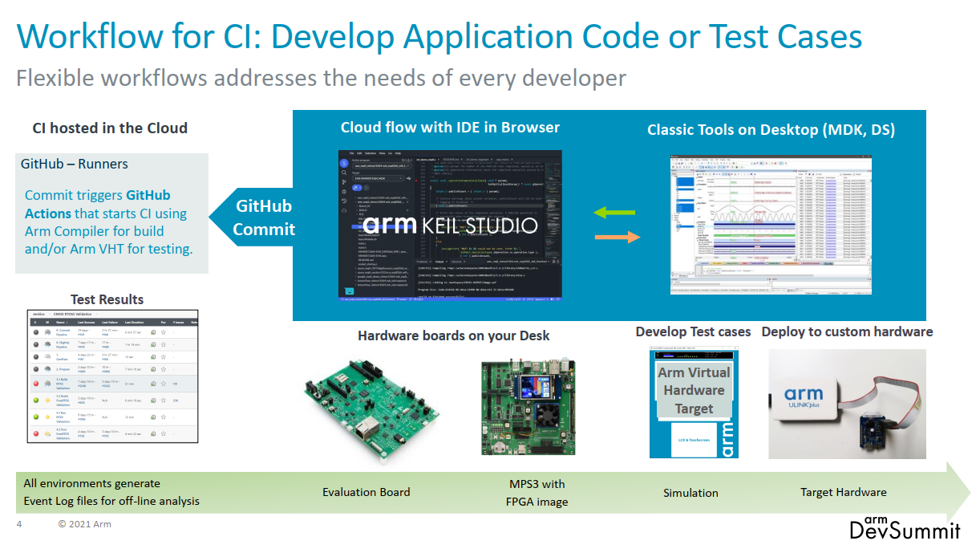This screenshot has width=980, height=549.
Task: Click the Jenkins breadcrumb link
Action: [38, 314]
